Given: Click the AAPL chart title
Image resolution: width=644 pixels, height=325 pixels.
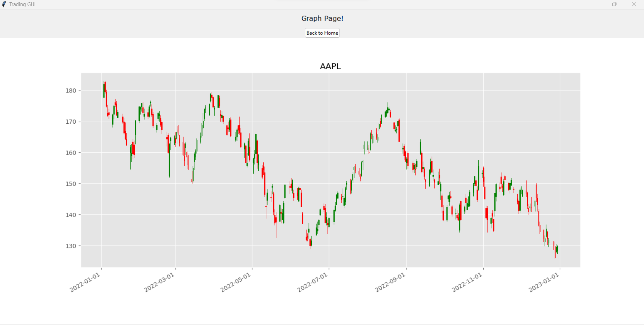Looking at the screenshot, I should (330, 66).
